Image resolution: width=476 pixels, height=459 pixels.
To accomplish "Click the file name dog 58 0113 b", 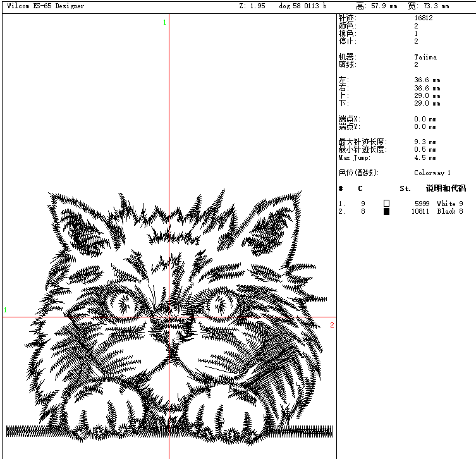I will 303,6.
